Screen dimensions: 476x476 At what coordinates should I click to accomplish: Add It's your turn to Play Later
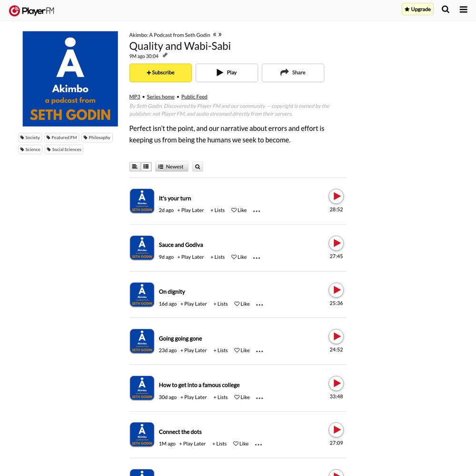click(190, 210)
